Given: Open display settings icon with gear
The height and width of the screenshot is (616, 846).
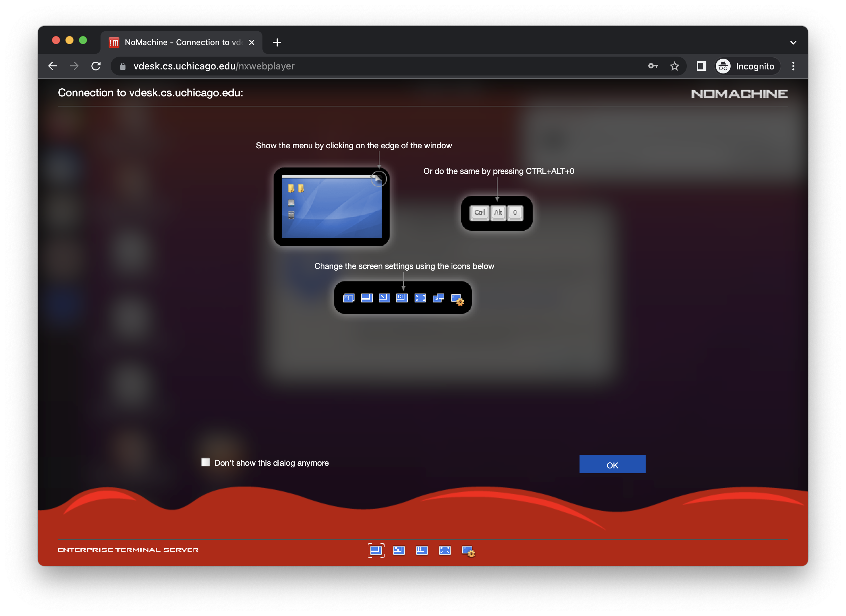Looking at the screenshot, I should 468,551.
